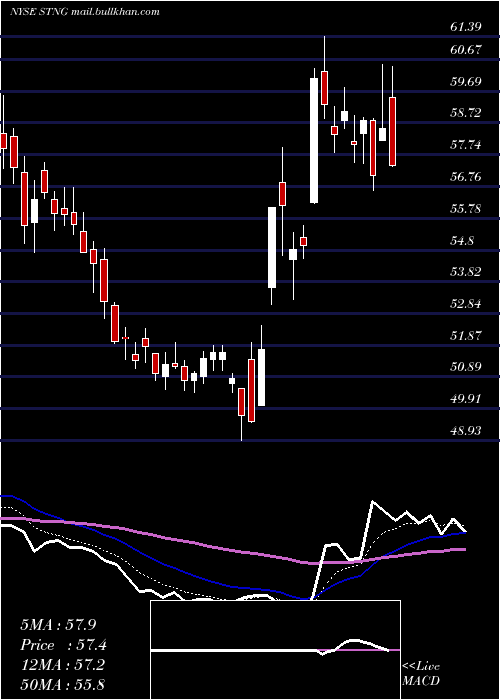Click the 60.67 price level label
The width and height of the screenshot is (500, 700).
[466, 50]
